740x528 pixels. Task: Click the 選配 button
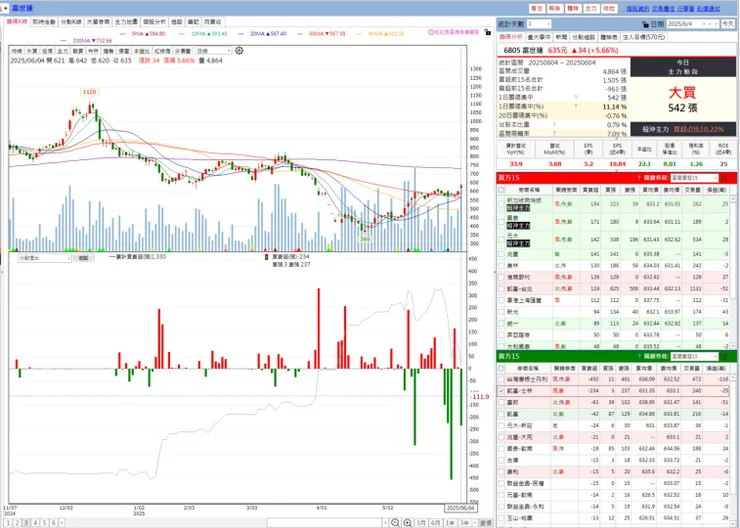tap(84, 258)
